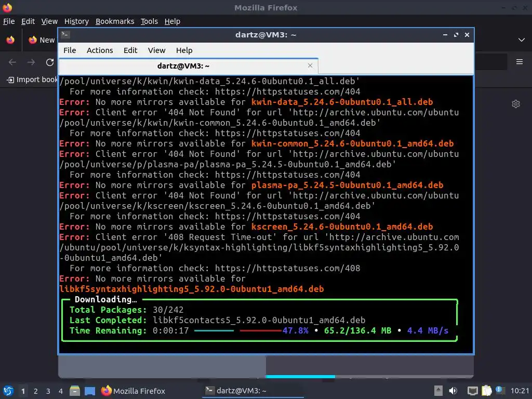
Task: Open the terminal View menu
Action: (x=156, y=50)
